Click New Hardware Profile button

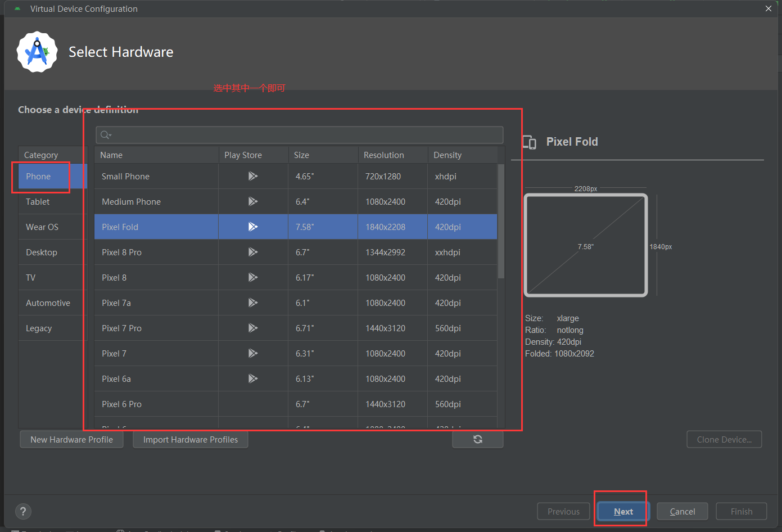coord(71,439)
